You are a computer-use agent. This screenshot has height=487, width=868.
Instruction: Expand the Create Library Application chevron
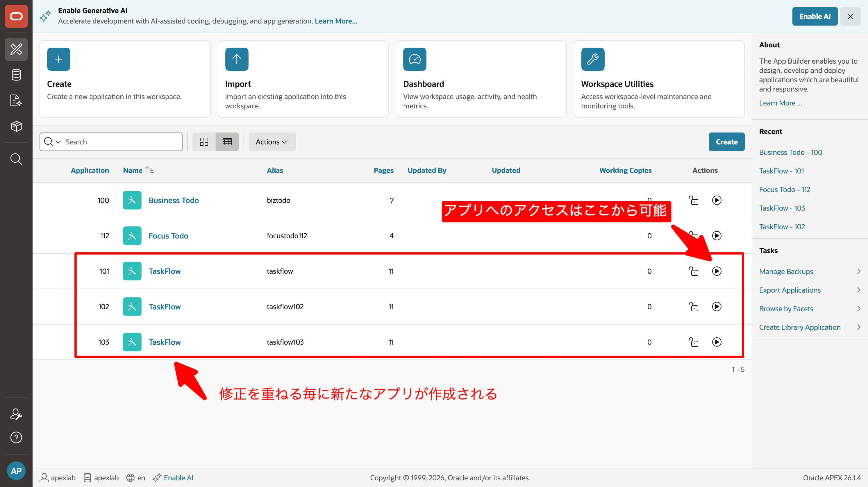859,327
